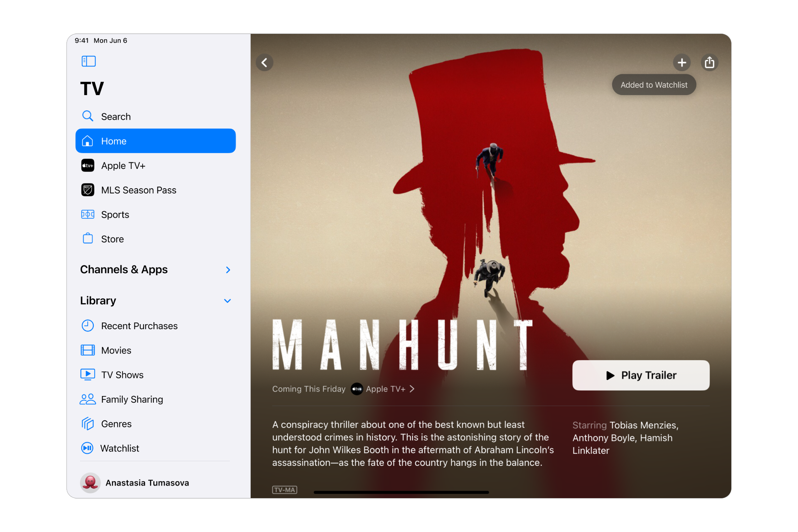
Task: Click the Coming This Friday label
Action: pos(309,389)
